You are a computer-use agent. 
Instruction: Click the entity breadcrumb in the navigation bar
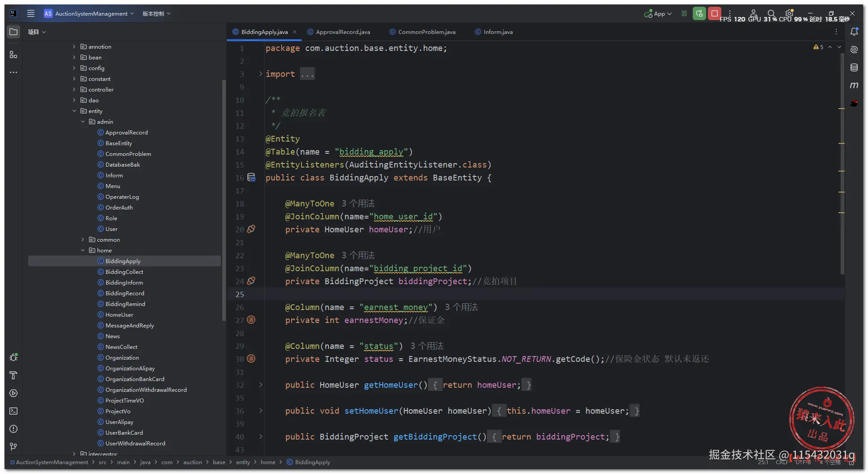[243, 462]
